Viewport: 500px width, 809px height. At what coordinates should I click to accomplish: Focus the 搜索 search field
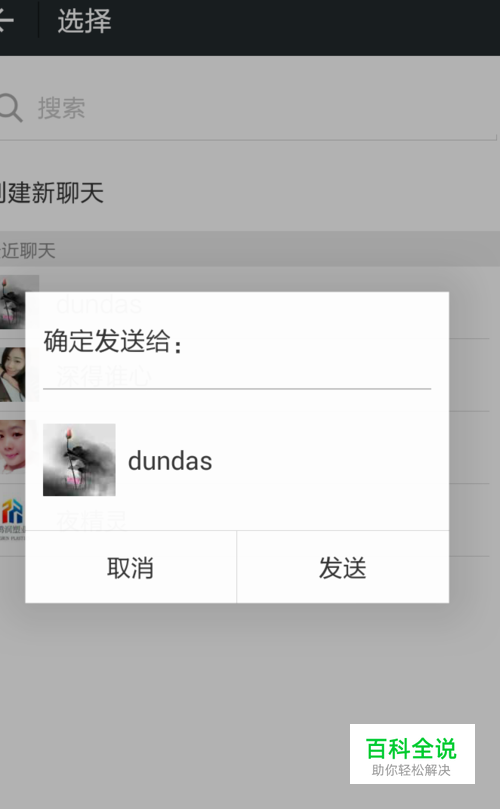click(248, 108)
